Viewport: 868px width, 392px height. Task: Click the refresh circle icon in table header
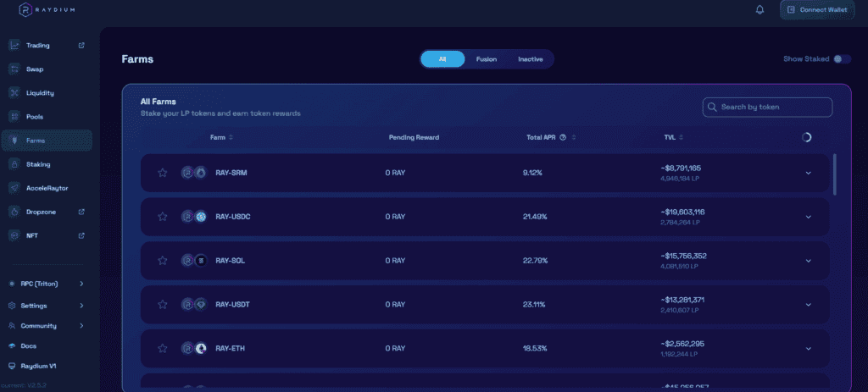[806, 137]
